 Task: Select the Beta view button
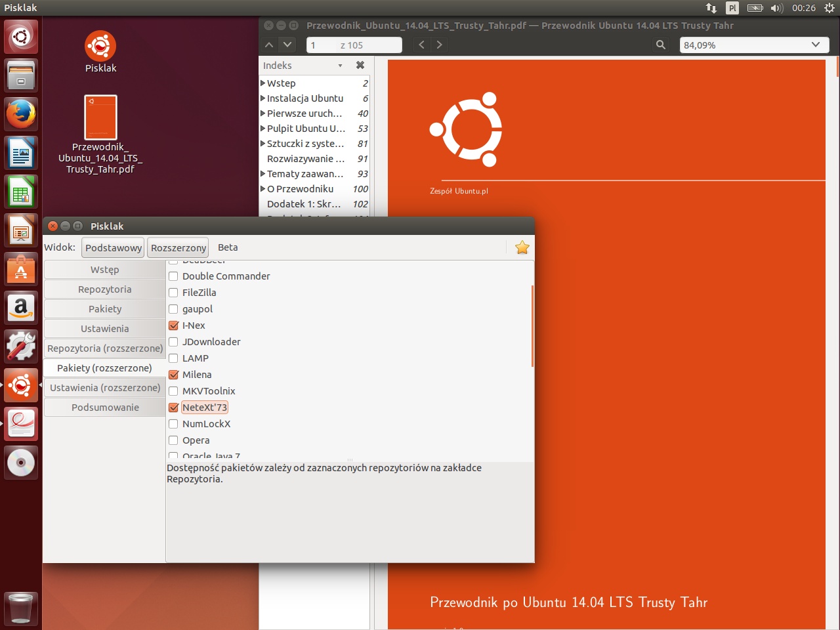coord(228,247)
